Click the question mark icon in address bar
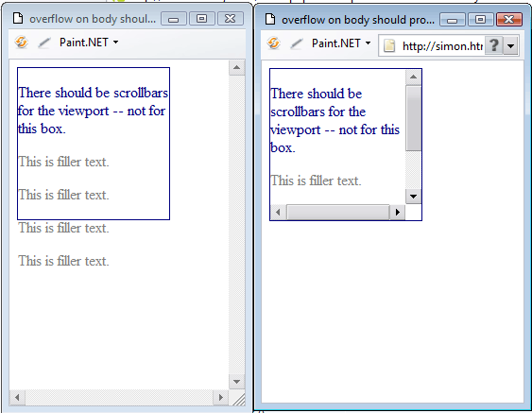 [494, 45]
